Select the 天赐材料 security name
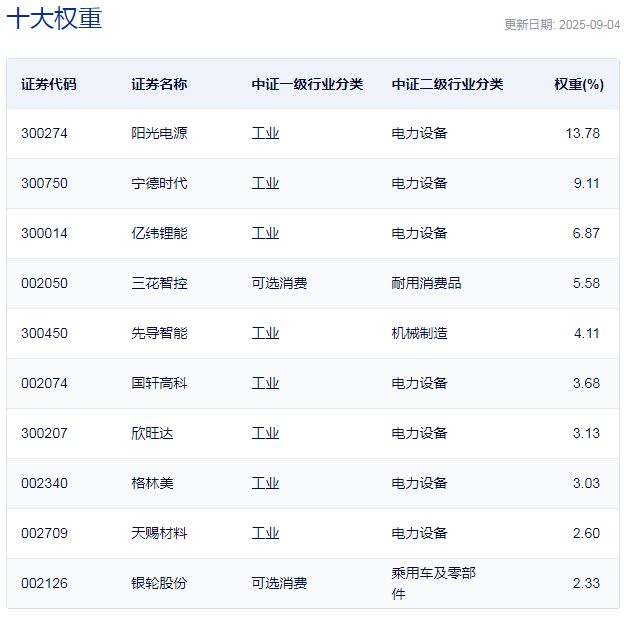The width and height of the screenshot is (624, 619). pos(159,533)
